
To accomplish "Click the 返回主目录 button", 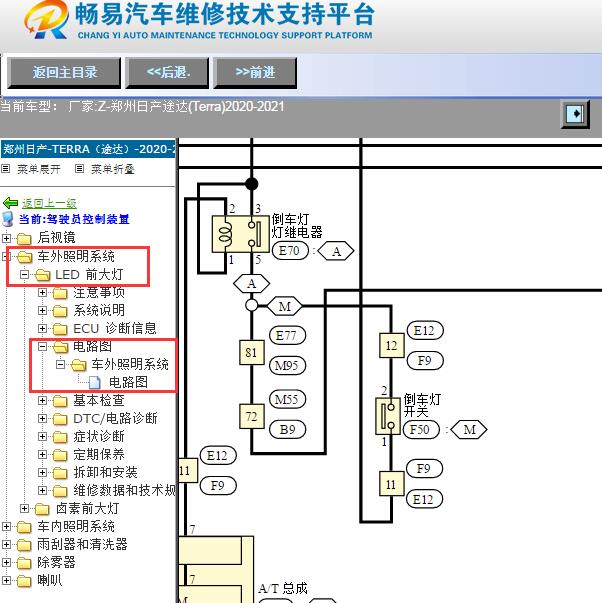I will 64,73.
